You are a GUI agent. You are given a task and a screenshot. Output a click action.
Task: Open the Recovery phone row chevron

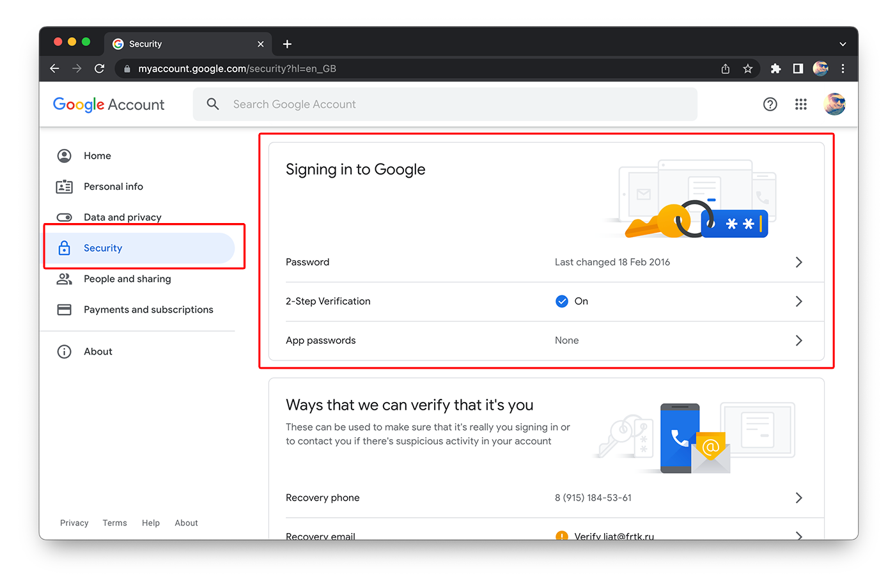point(798,498)
